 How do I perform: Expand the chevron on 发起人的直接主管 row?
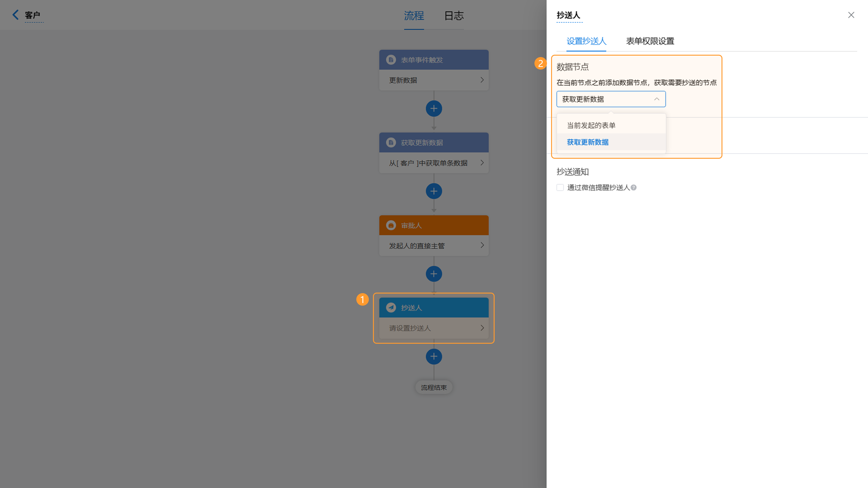[482, 245]
